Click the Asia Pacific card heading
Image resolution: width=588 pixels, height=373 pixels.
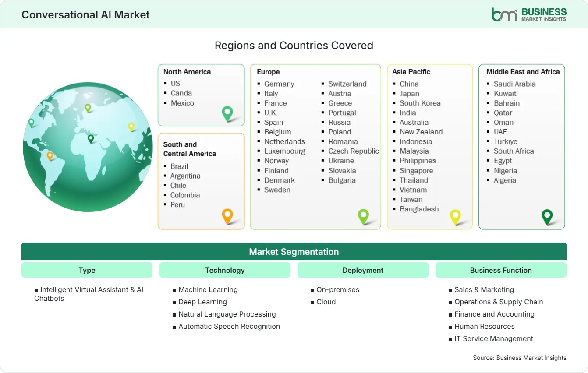click(411, 72)
